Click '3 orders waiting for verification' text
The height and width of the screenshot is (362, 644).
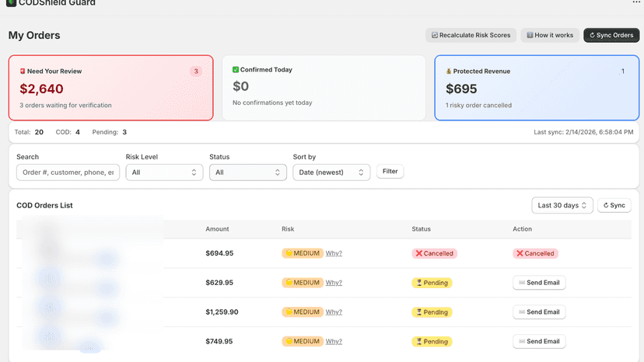coord(65,106)
